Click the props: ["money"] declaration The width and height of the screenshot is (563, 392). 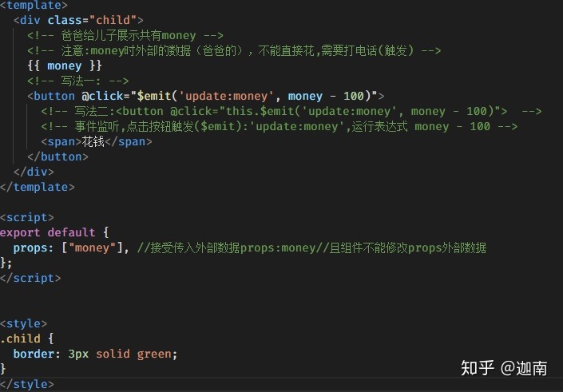coord(71,247)
